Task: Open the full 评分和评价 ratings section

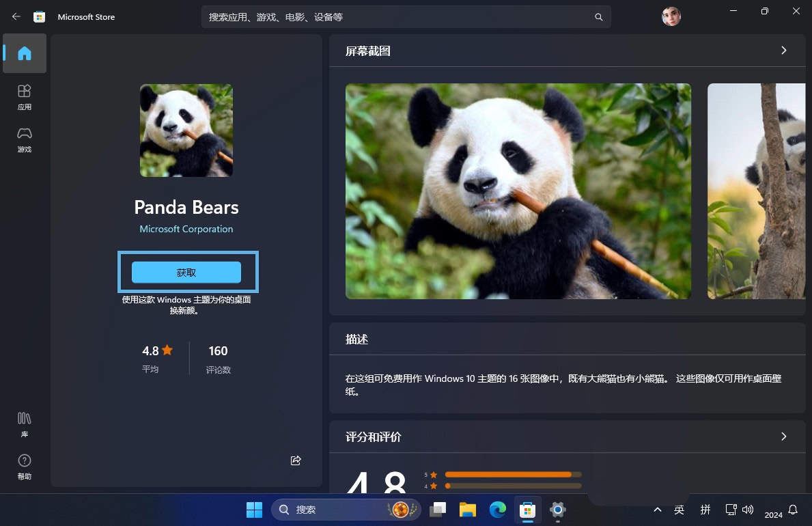Action: pyautogui.click(x=783, y=437)
